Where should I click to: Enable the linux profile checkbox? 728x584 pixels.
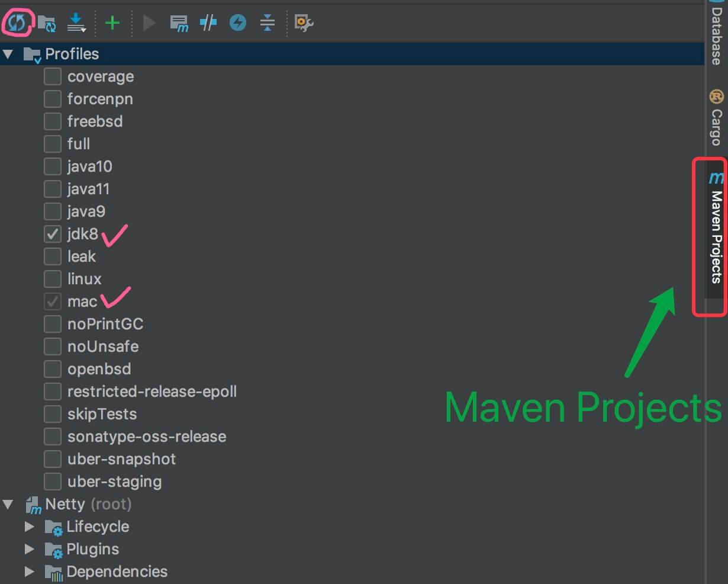pos(53,279)
